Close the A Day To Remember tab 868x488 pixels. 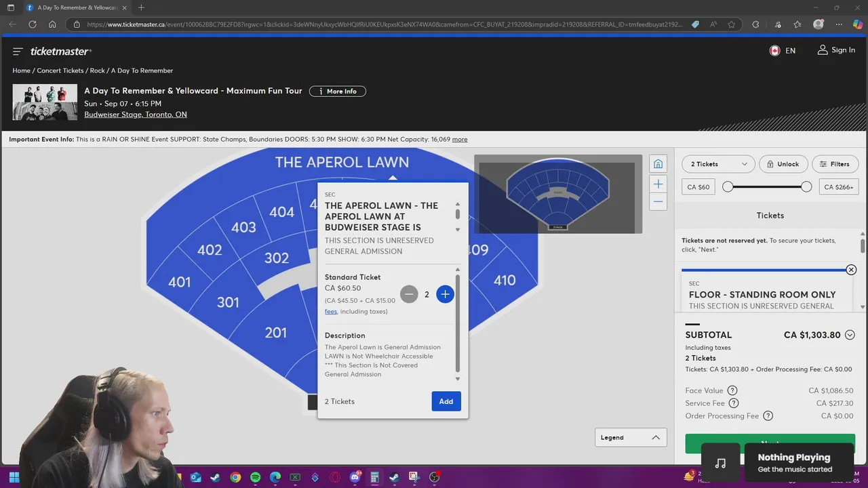tap(124, 7)
